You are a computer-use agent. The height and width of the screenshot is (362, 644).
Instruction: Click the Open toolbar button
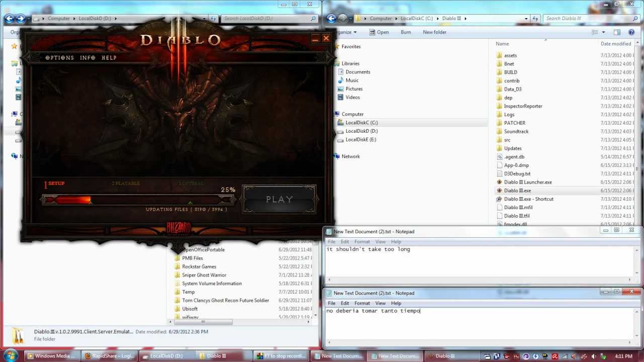pyautogui.click(x=379, y=32)
